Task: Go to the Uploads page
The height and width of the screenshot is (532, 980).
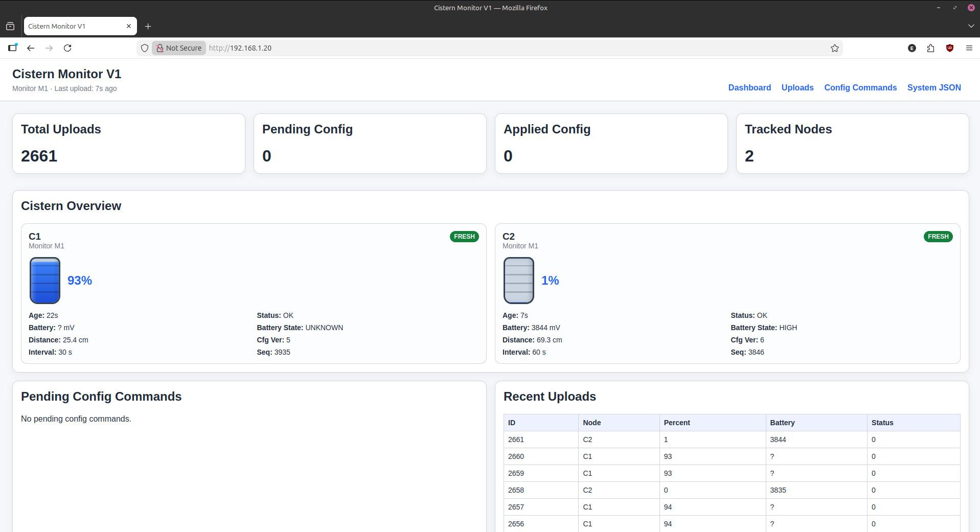Action: coord(797,88)
